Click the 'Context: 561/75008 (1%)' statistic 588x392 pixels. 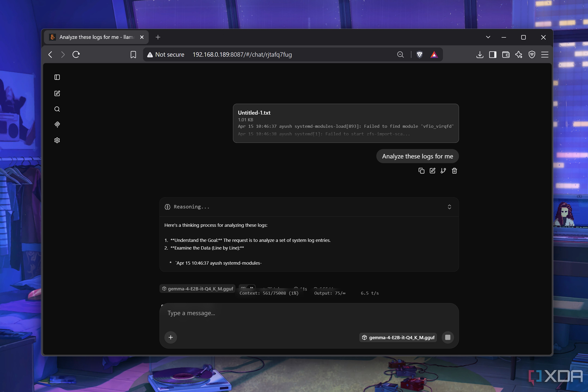pos(269,293)
